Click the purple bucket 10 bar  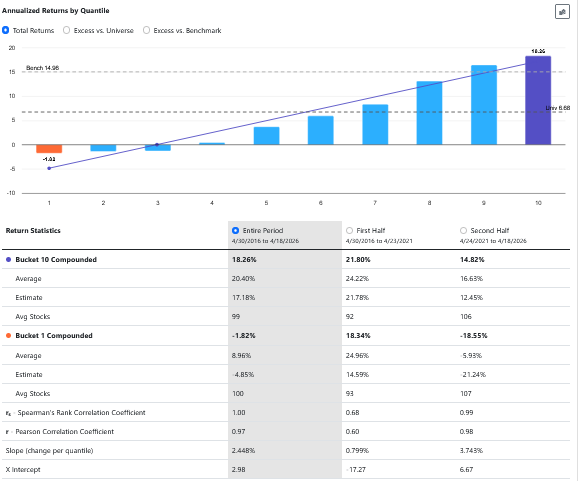(x=538, y=100)
